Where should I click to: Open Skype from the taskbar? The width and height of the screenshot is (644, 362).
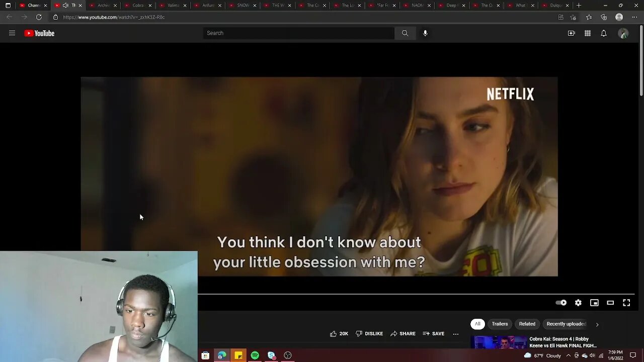click(x=272, y=355)
